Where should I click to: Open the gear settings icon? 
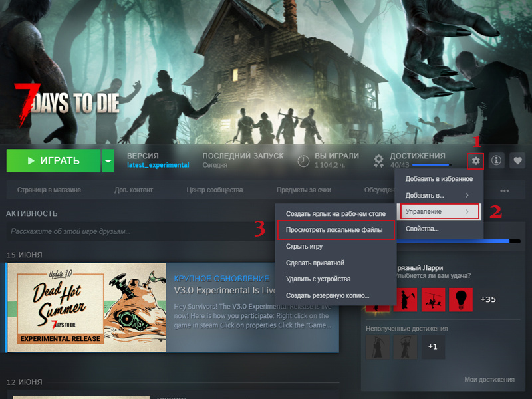[x=475, y=161]
